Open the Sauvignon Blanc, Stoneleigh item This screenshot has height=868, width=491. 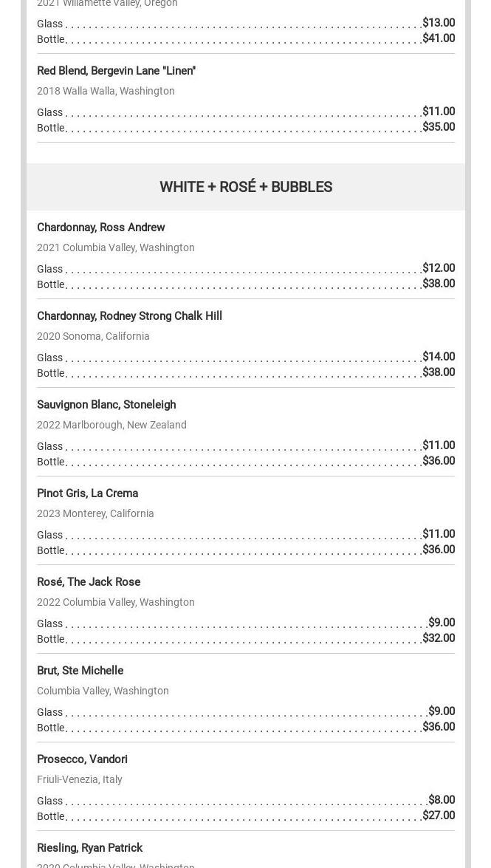(x=106, y=405)
